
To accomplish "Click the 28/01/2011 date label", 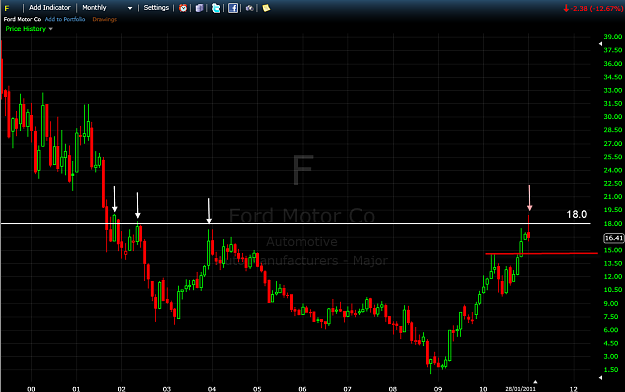I will pos(520,389).
